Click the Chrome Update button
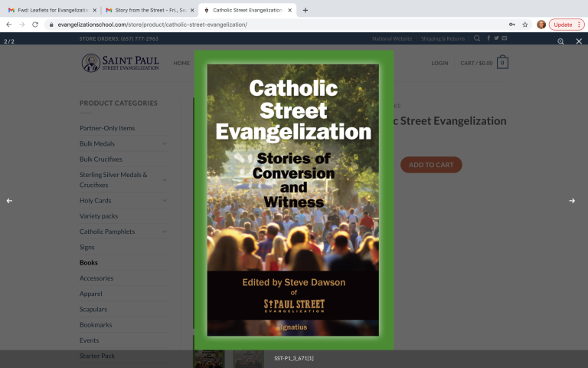The image size is (588, 368). (567, 25)
